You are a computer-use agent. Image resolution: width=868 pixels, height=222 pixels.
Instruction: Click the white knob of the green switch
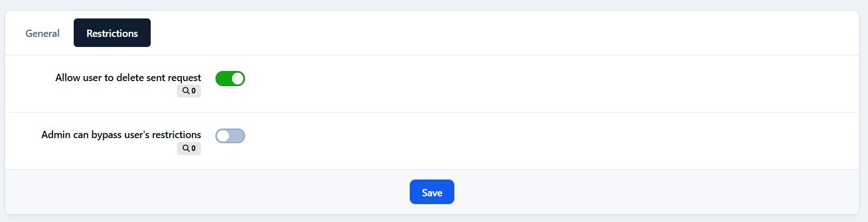[238, 79]
